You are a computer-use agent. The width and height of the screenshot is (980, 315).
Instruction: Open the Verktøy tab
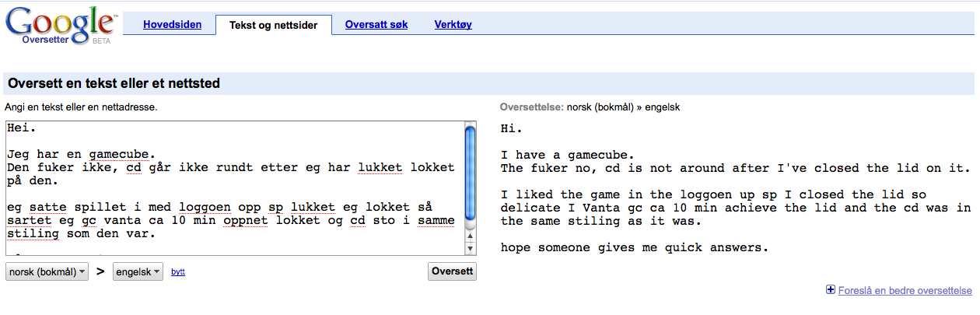(453, 25)
